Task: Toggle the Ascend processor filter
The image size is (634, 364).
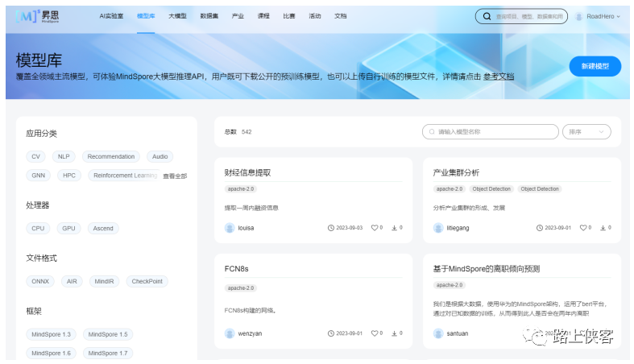Action: click(103, 228)
